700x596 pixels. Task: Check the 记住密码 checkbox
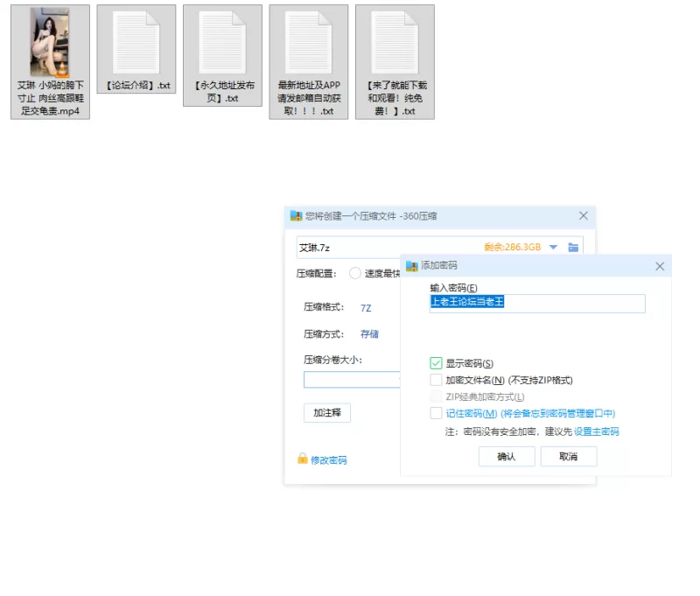[436, 413]
